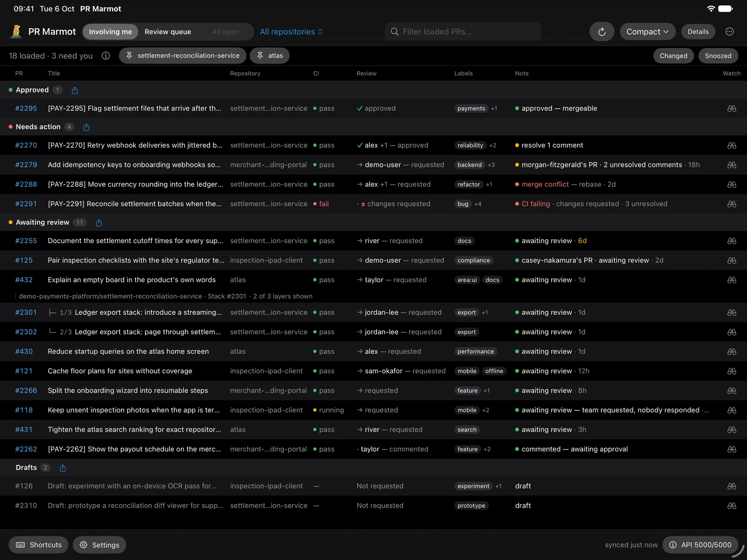Image resolution: width=747 pixels, height=560 pixels.
Task: Click Wi-Fi status icon in status bar
Action: point(711,9)
